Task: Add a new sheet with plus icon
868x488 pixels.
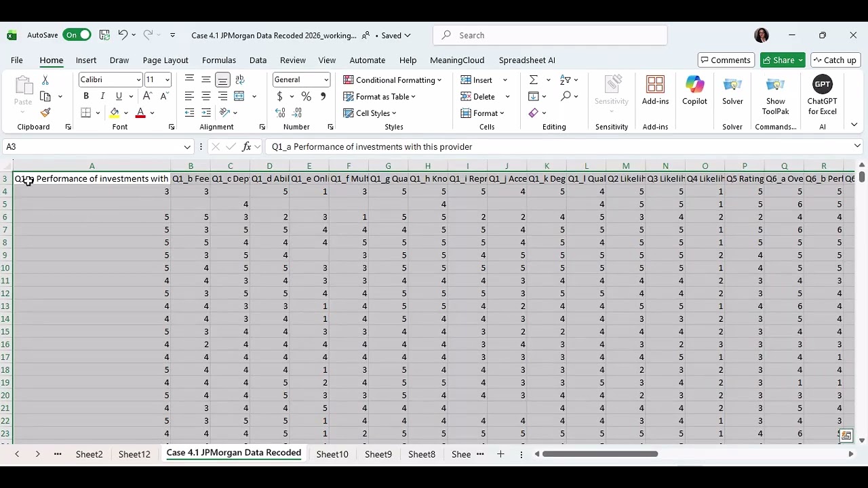Action: tap(500, 454)
